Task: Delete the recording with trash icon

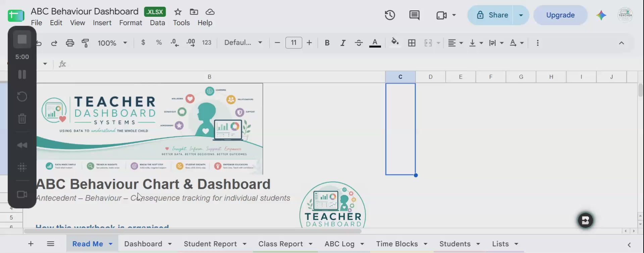Action: [22, 118]
